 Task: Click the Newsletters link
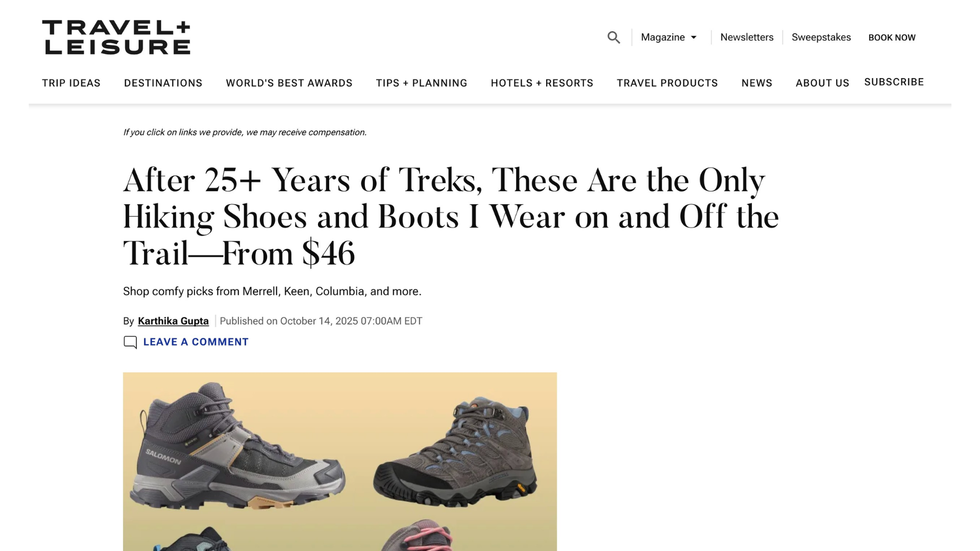click(747, 37)
